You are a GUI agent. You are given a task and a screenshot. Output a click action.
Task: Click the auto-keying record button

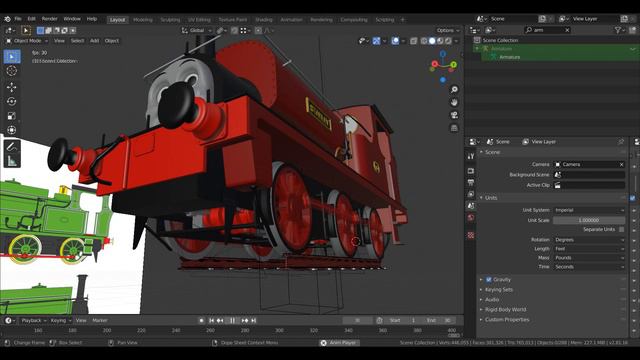pyautogui.click(x=201, y=320)
